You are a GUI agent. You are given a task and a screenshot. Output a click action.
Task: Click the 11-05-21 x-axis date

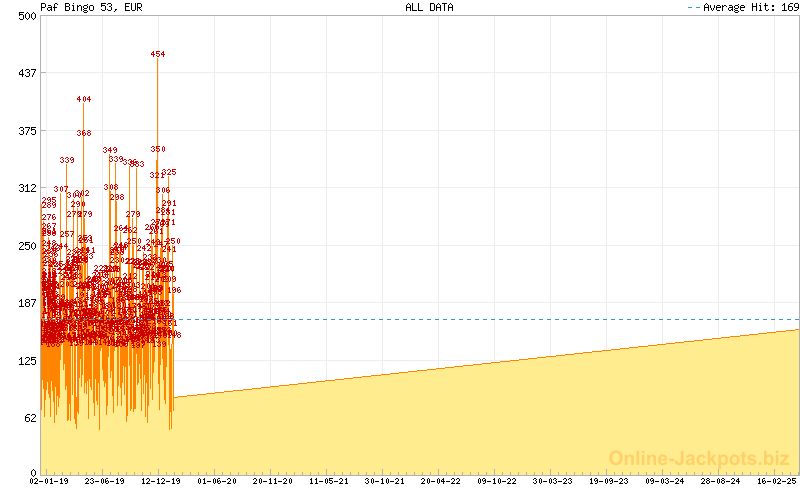pyautogui.click(x=330, y=481)
